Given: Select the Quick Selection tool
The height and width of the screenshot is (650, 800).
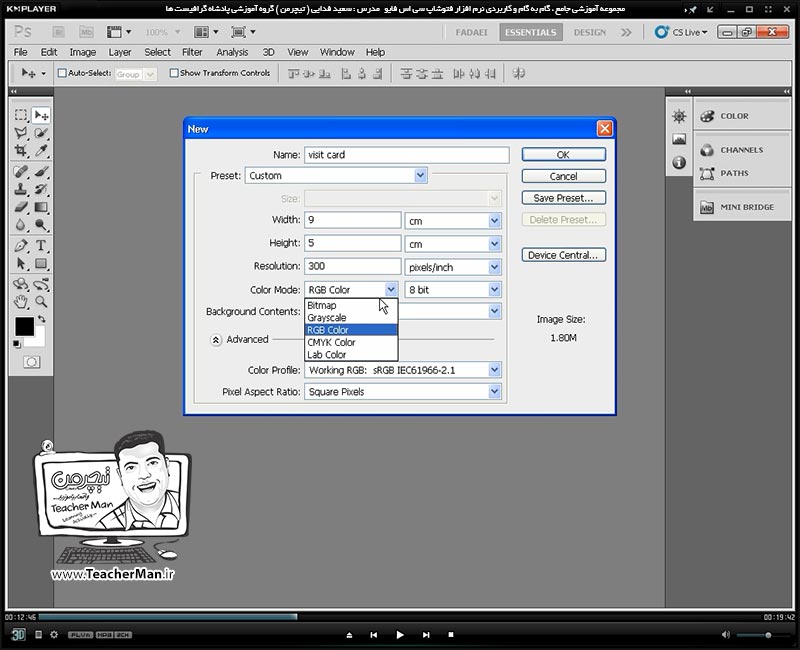Looking at the screenshot, I should tap(41, 133).
